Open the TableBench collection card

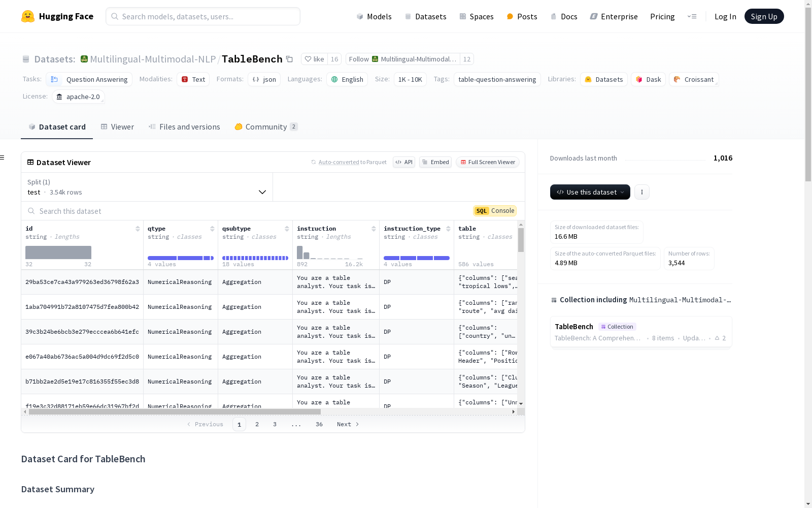[x=641, y=332]
